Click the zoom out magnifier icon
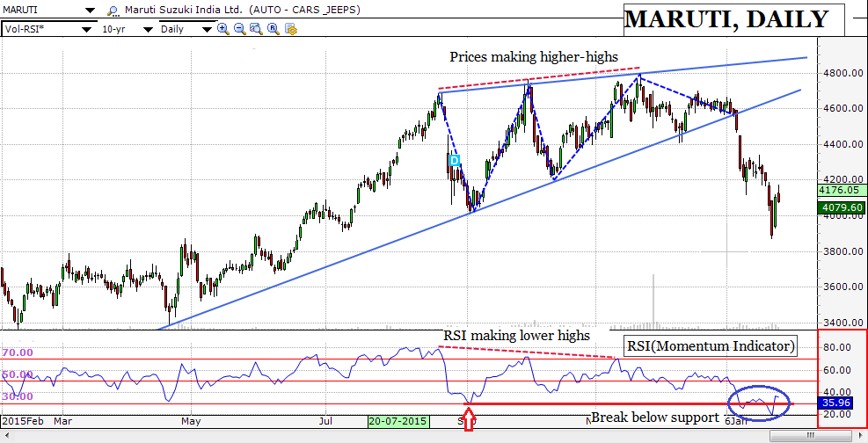The height and width of the screenshot is (443, 868). [240, 28]
